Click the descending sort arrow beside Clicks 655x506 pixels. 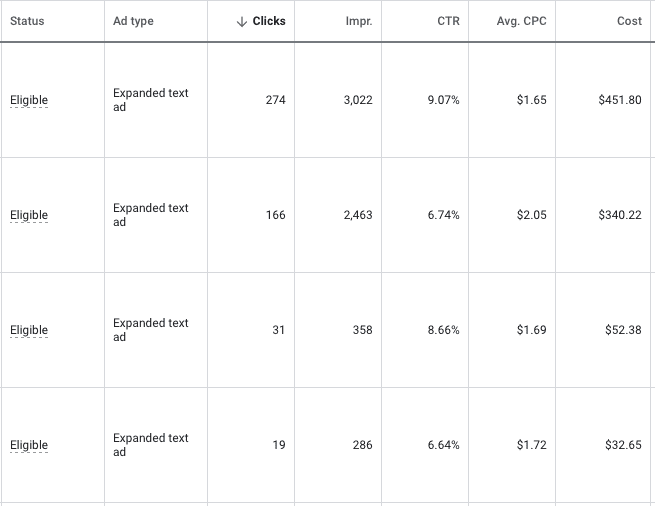coord(242,22)
